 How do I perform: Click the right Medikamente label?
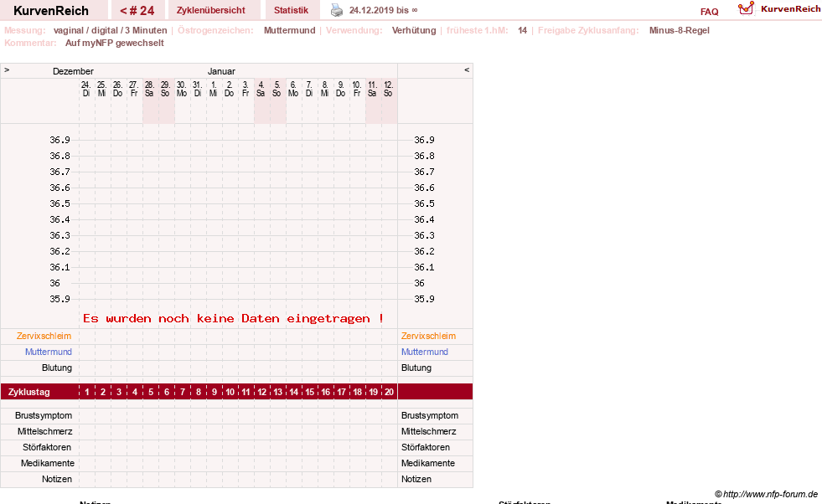(x=428, y=463)
